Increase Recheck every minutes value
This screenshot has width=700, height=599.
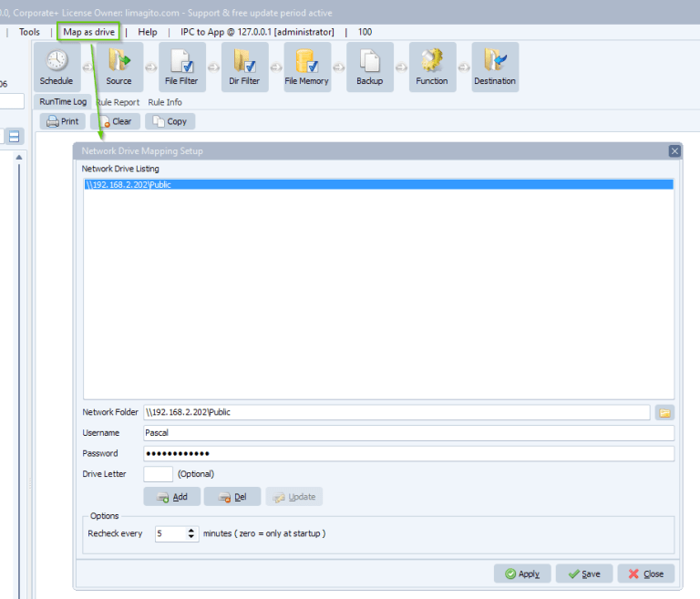191,531
